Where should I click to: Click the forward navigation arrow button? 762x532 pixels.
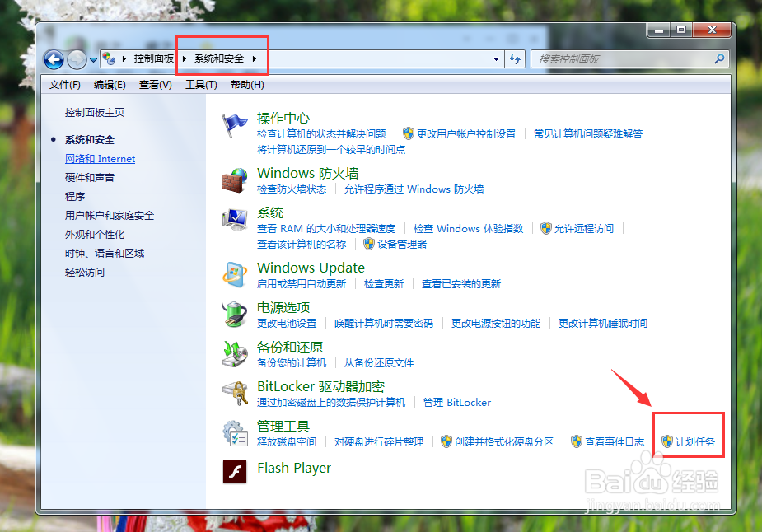pyautogui.click(x=77, y=60)
